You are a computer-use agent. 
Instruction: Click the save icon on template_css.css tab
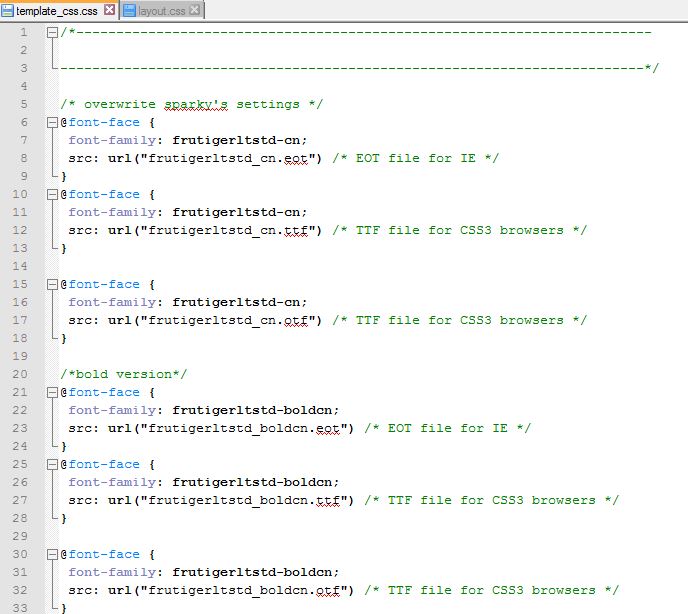click(x=7, y=11)
